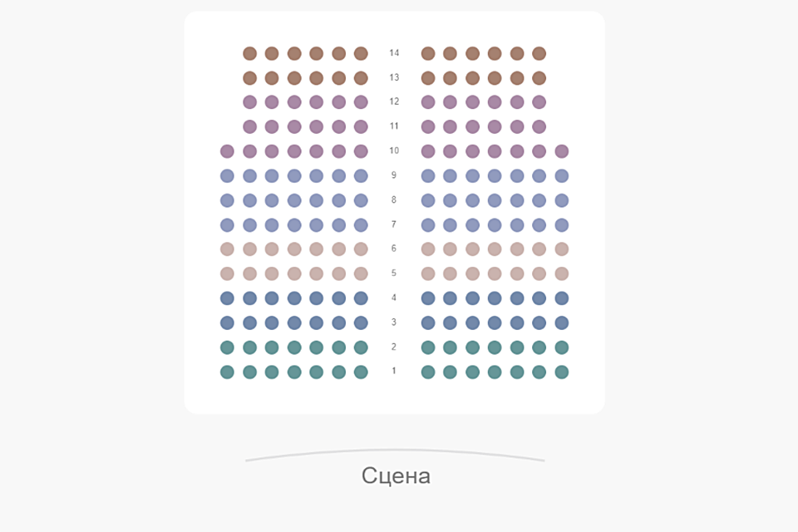Select the leftmost seat in row 1
Viewport: 798px width, 532px height.
227,372
